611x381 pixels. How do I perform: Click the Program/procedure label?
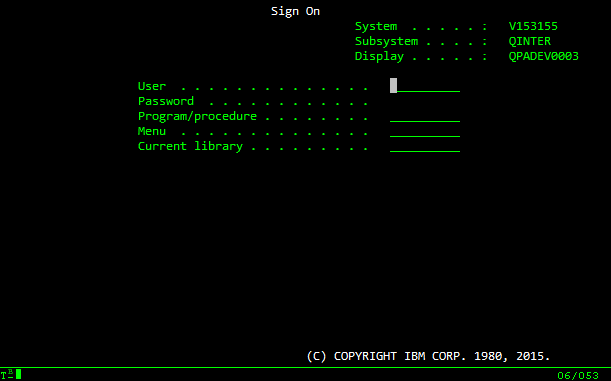tap(197, 116)
